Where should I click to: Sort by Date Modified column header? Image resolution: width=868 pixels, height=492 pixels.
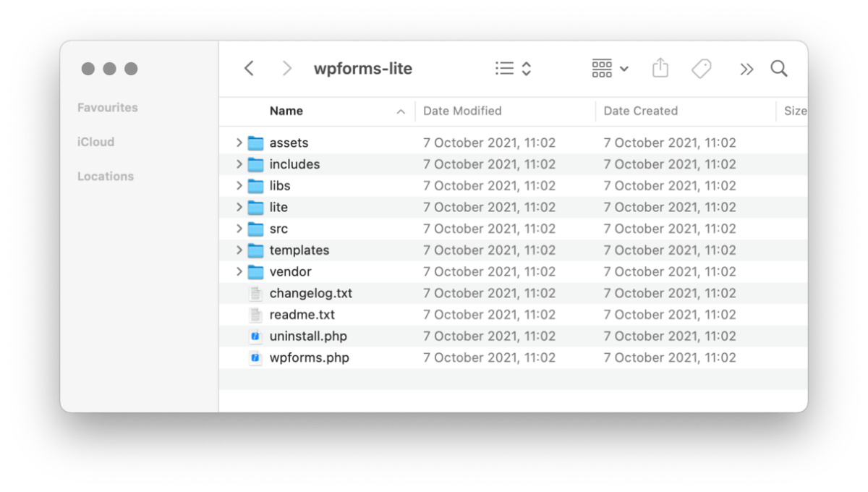(462, 111)
